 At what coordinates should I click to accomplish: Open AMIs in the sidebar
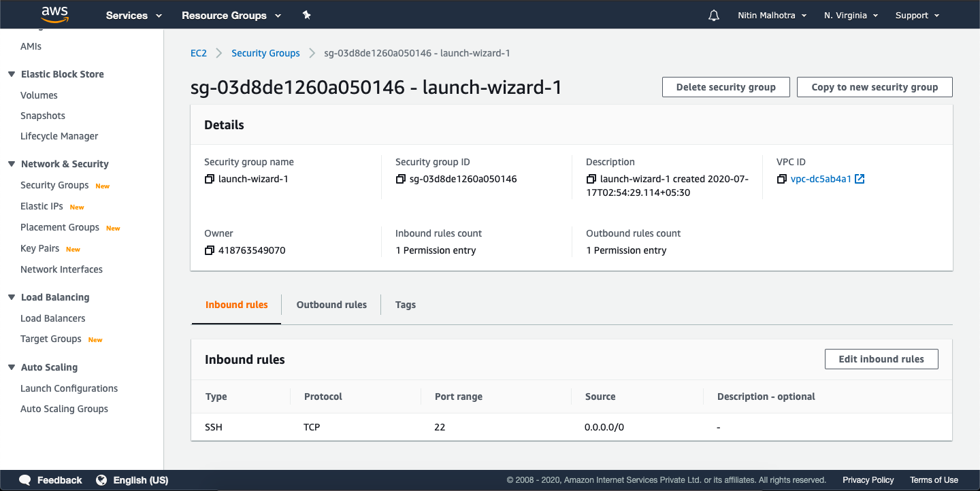click(31, 46)
